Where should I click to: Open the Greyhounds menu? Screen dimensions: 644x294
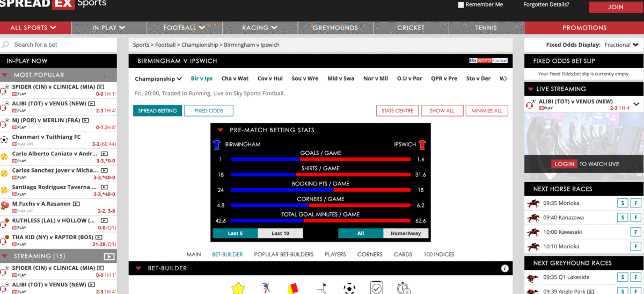pyautogui.click(x=335, y=27)
